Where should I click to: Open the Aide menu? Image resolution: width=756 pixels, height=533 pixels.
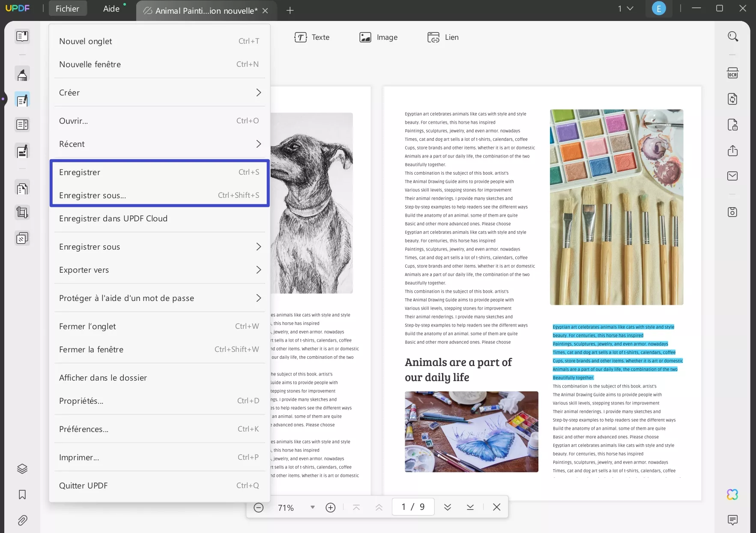(111, 8)
